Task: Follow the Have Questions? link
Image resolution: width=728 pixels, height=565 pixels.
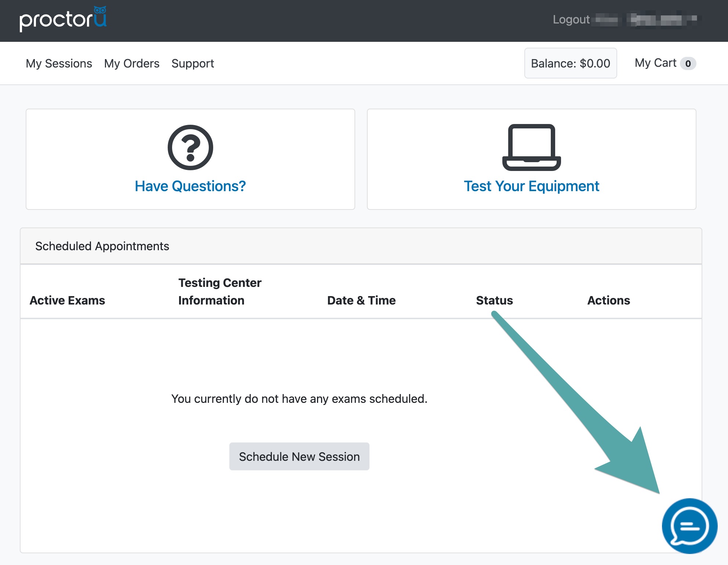Action: [x=190, y=186]
